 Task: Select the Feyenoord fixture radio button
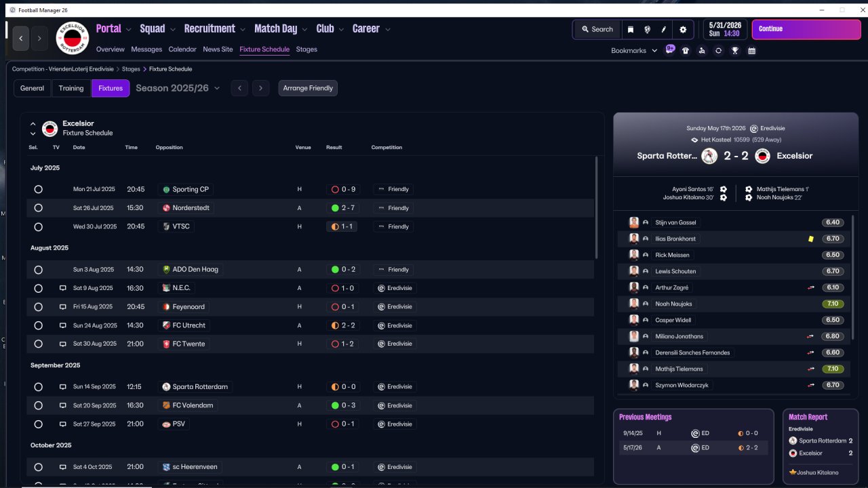coord(38,306)
